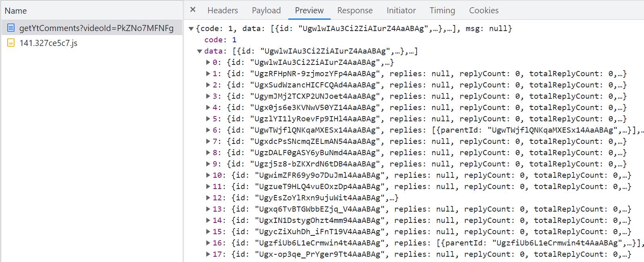
Task: Click the parentId value in item 16 row
Action: point(558,243)
